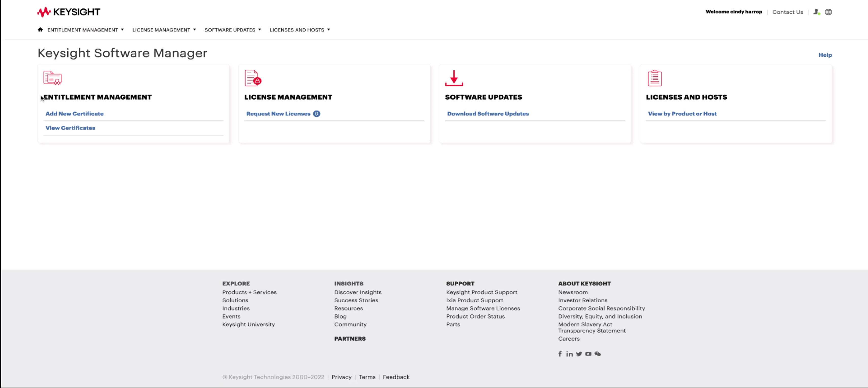Open Resources footer link
This screenshot has width=868, height=388.
tap(348, 308)
